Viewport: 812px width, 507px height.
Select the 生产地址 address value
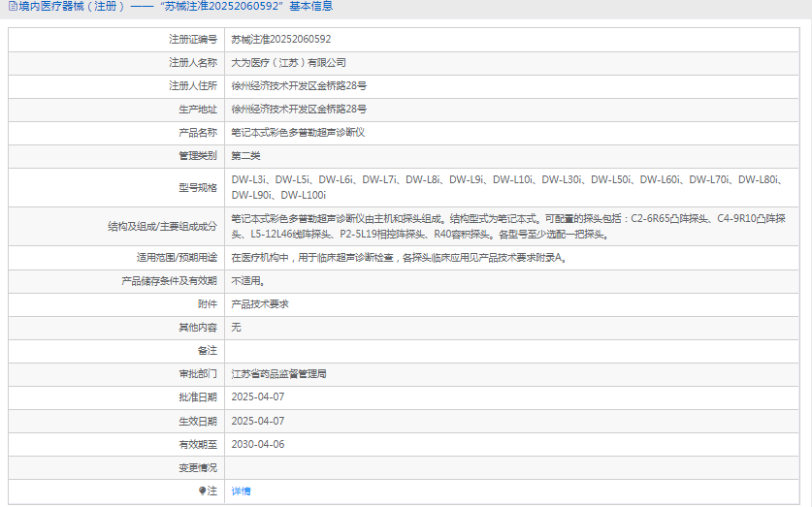point(299,110)
